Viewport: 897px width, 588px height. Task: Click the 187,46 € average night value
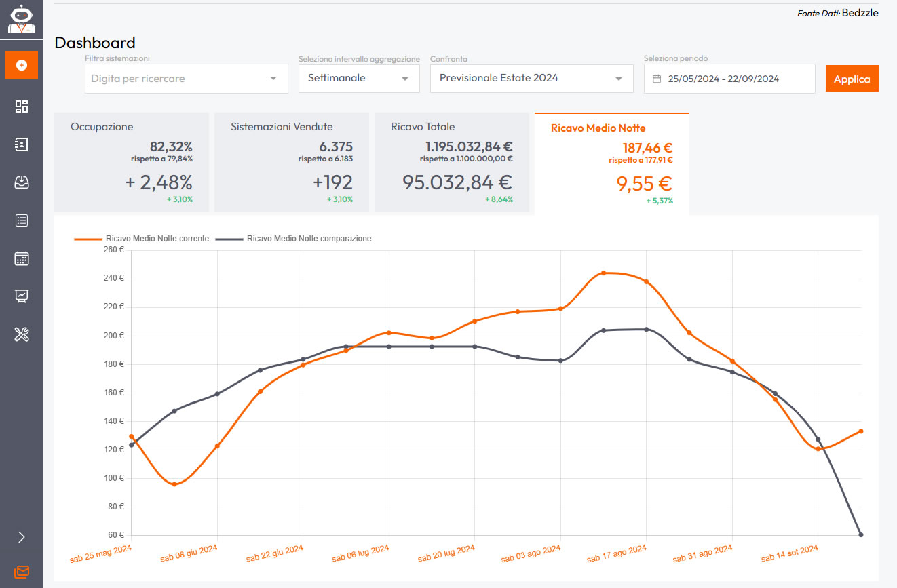(x=647, y=148)
